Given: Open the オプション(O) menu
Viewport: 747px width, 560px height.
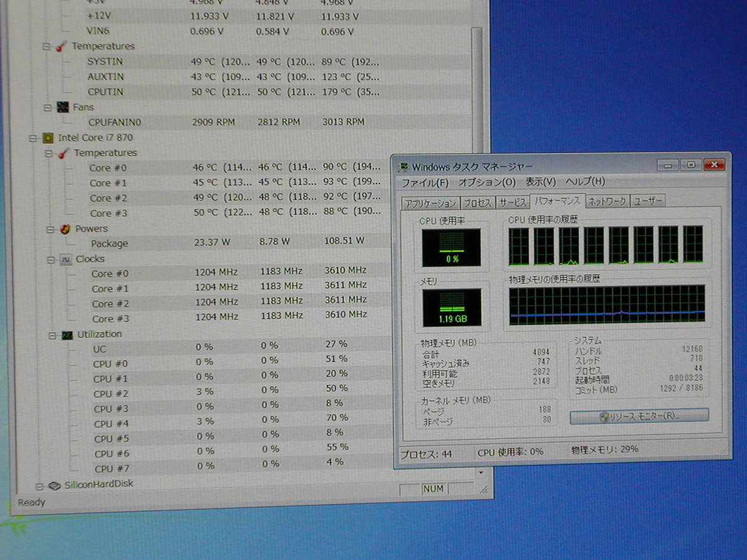Looking at the screenshot, I should point(487,182).
